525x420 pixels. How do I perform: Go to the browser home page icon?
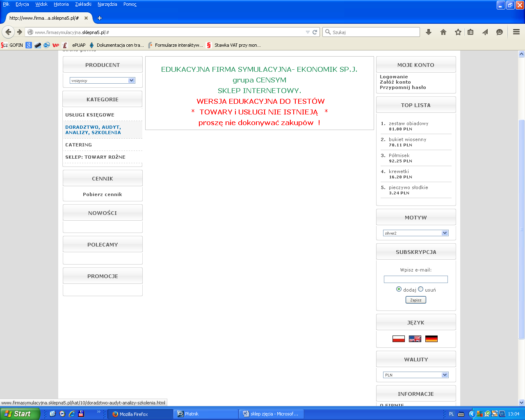coord(443,32)
